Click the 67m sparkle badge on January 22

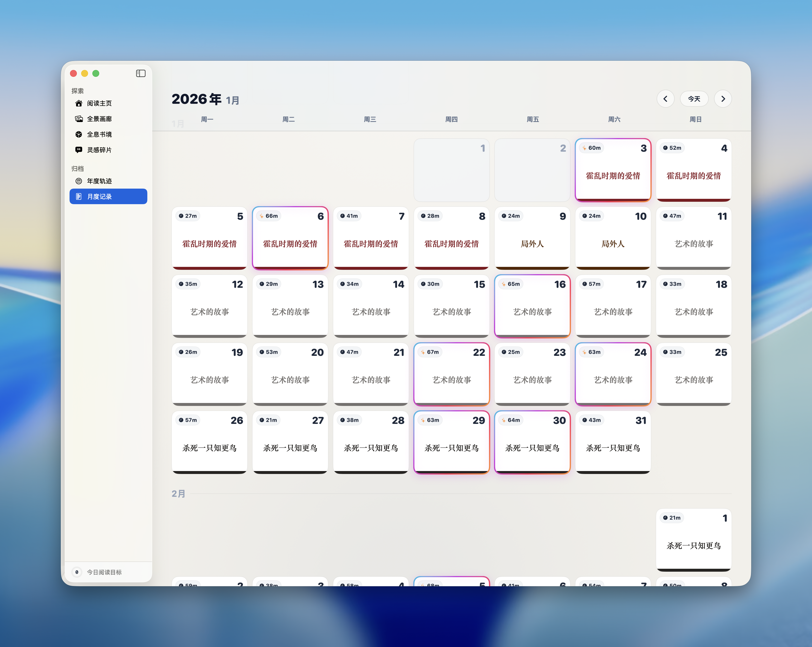pos(430,352)
